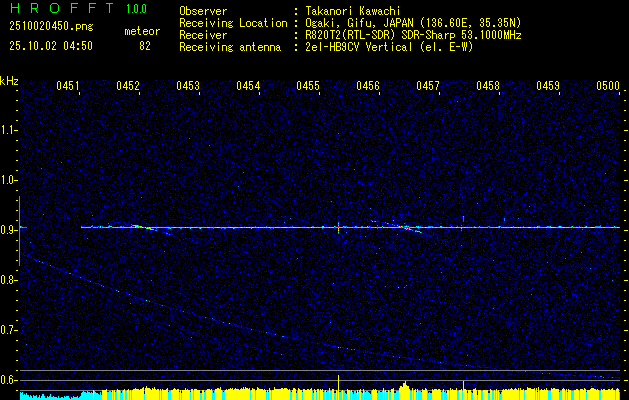Click the 25.10.02 04:50 timestamp
Image resolution: width=629 pixels, height=400 pixels.
(51, 46)
